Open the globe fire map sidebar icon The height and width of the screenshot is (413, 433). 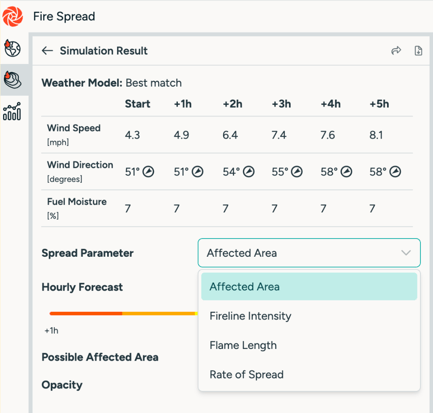[13, 48]
